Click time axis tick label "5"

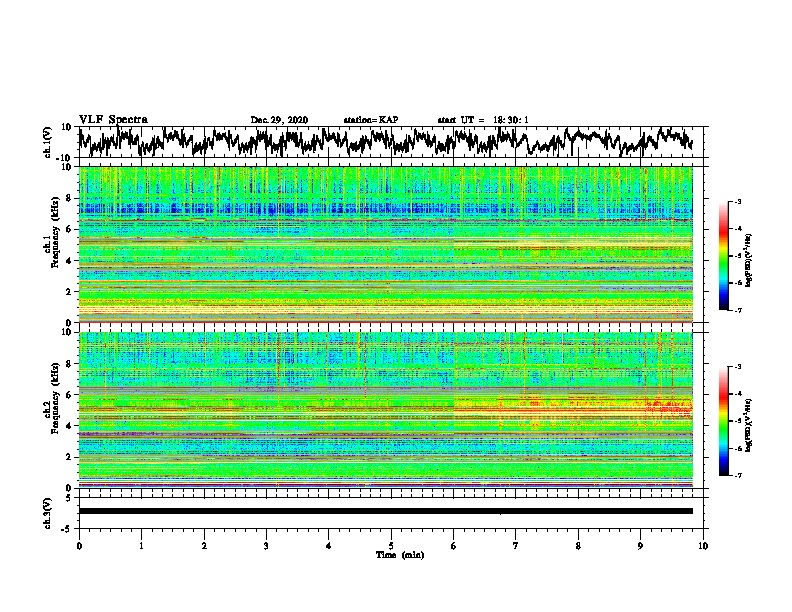[x=391, y=546]
